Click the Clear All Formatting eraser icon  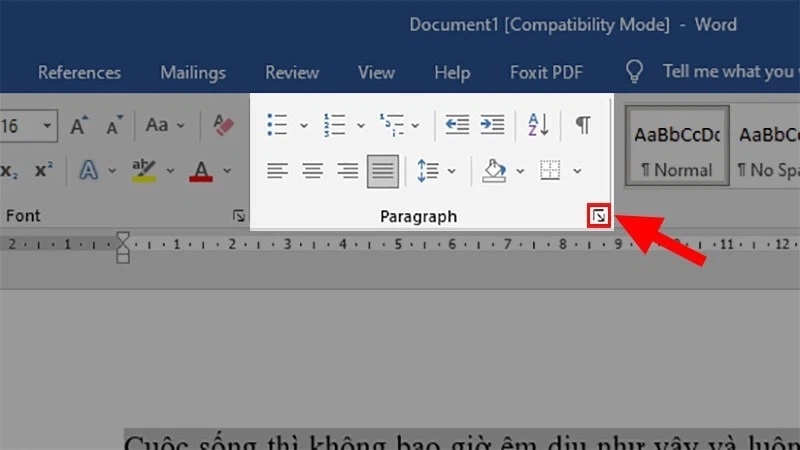pyautogui.click(x=222, y=125)
